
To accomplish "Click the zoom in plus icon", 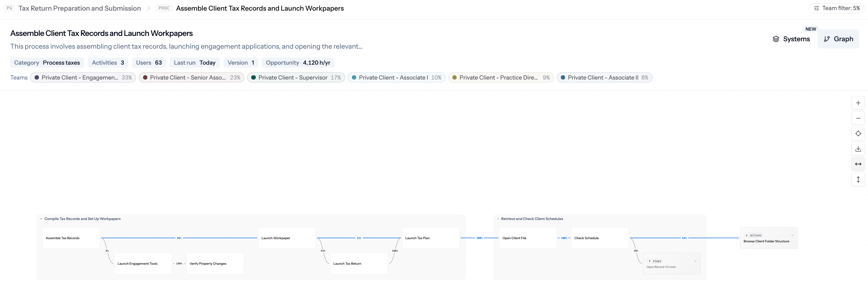I will (858, 103).
